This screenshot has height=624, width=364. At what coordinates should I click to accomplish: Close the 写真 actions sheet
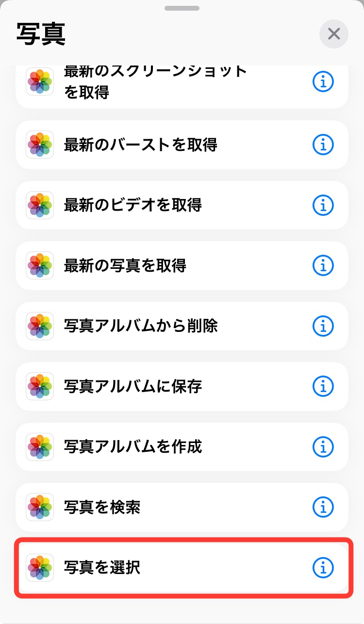pyautogui.click(x=333, y=33)
